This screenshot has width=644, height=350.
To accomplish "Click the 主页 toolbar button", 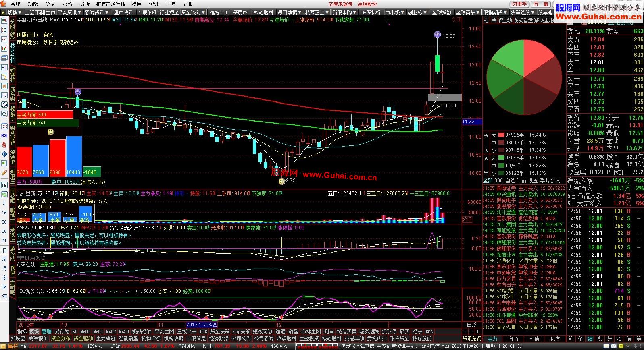I will [50, 12].
